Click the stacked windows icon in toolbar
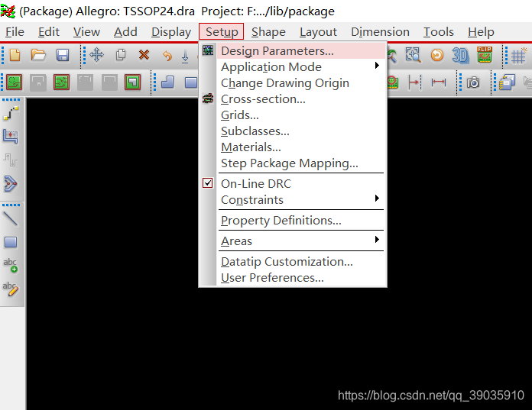This screenshot has width=532, height=410. point(508,82)
